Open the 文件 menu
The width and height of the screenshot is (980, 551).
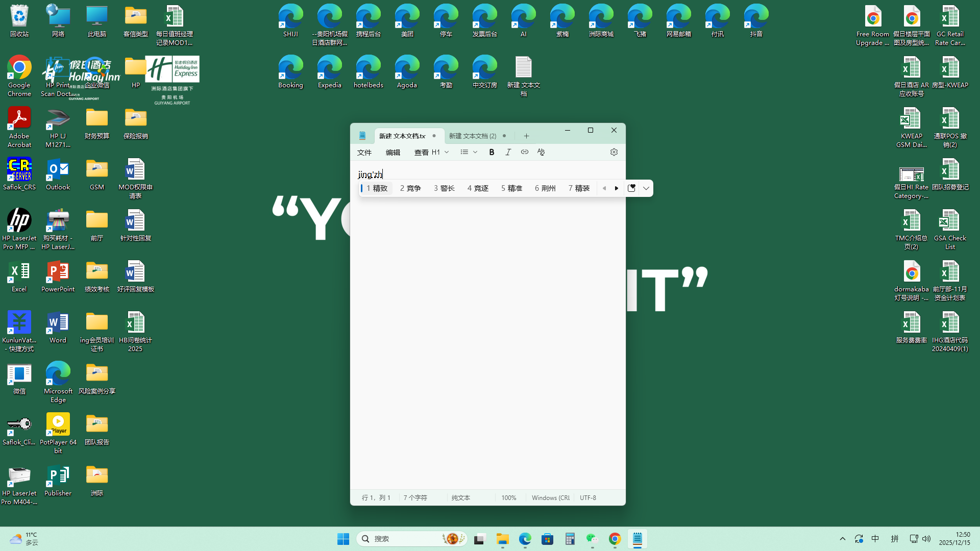[x=364, y=152]
